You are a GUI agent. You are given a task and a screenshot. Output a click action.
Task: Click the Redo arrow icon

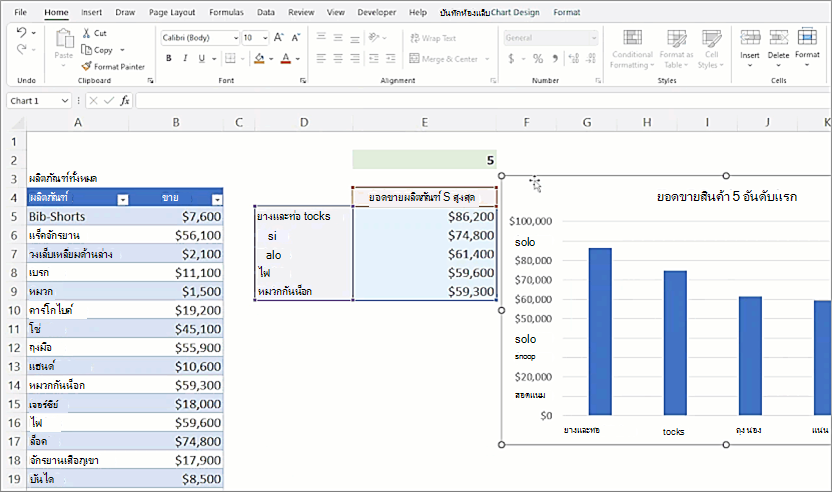tap(21, 49)
